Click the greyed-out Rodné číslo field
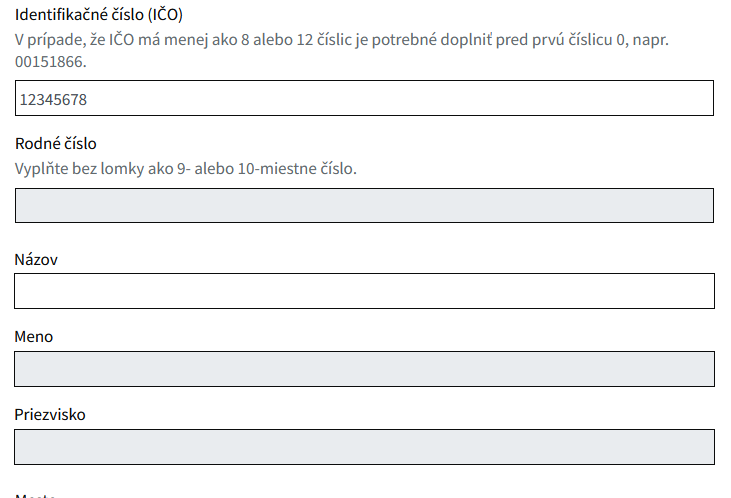The height and width of the screenshot is (498, 731). (x=364, y=205)
